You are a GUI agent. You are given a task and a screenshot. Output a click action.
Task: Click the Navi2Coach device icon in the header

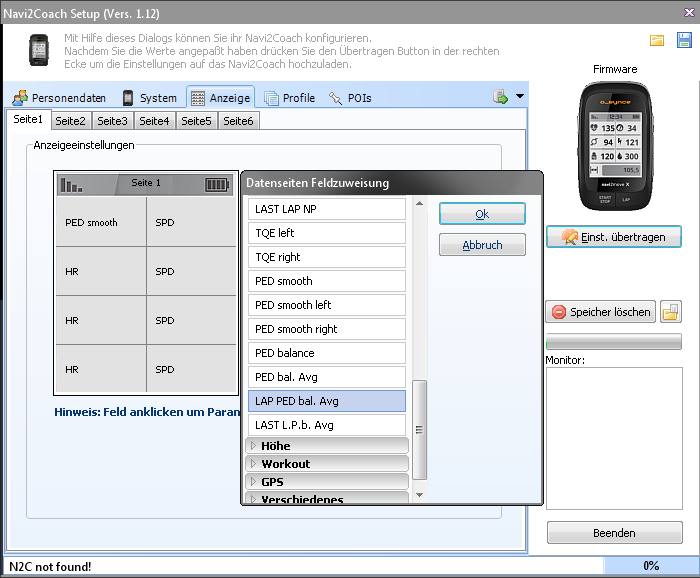point(39,50)
